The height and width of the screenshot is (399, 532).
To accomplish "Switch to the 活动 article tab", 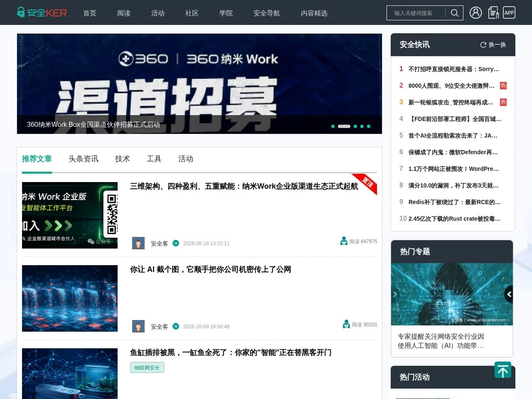I will click(186, 159).
